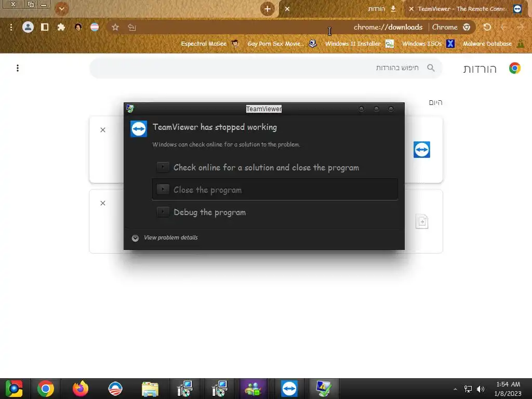Viewport: 532px width, 399px height.
Task: Choose Debug the program in the dialog
Action: point(275,212)
